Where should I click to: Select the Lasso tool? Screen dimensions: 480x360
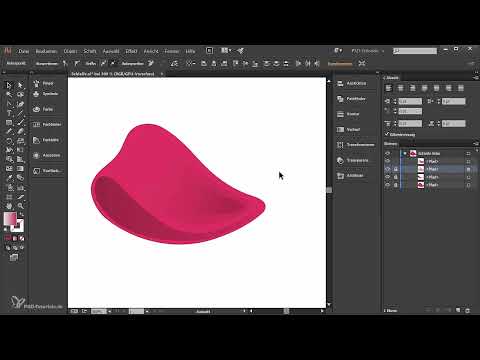click(x=20, y=95)
